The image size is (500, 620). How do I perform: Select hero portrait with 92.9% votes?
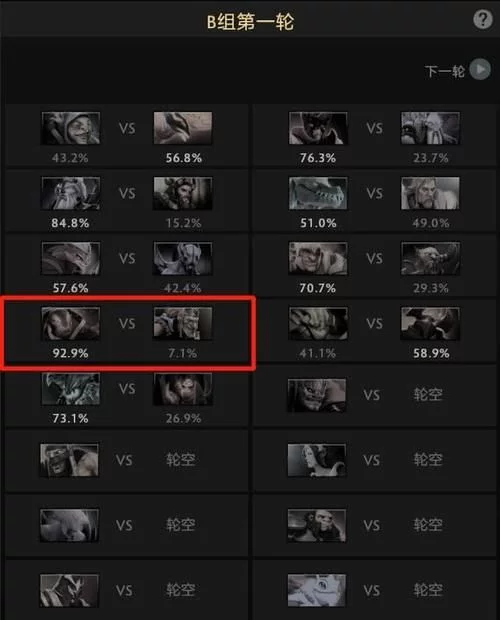pyautogui.click(x=71, y=323)
